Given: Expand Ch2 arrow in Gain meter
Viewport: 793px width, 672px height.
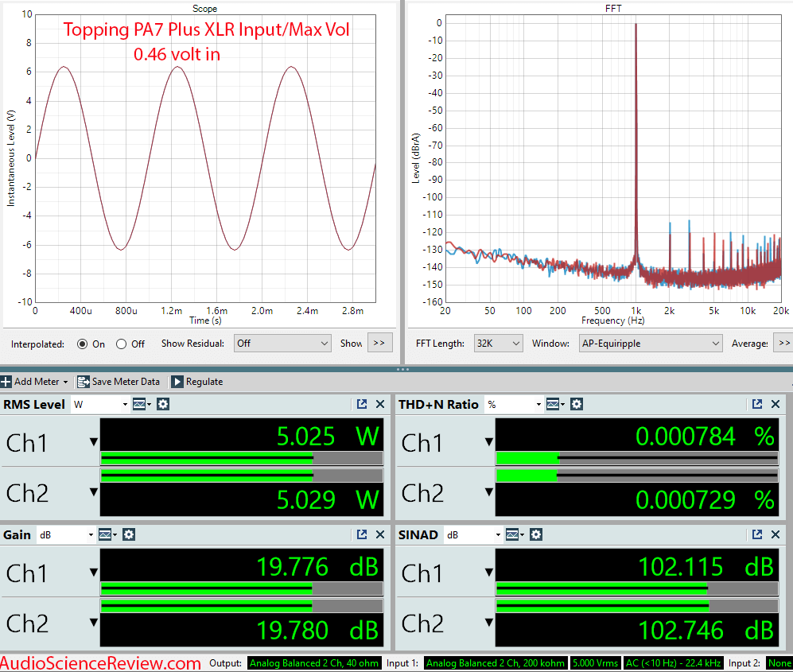Looking at the screenshot, I should pos(94,622).
